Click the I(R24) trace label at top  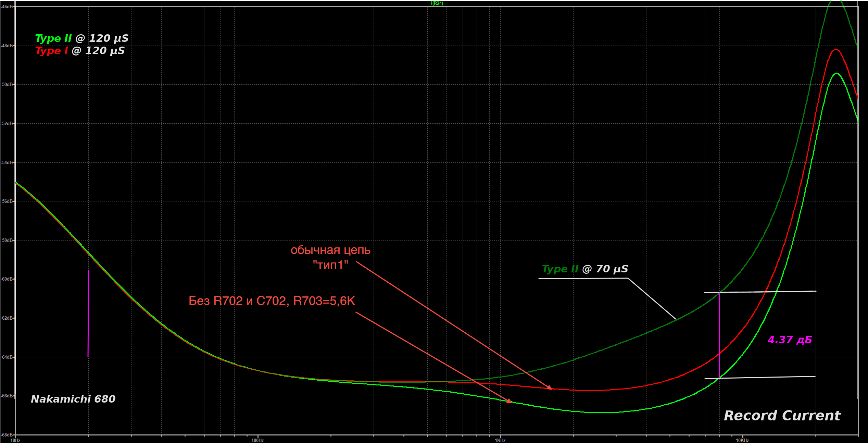(437, 3)
